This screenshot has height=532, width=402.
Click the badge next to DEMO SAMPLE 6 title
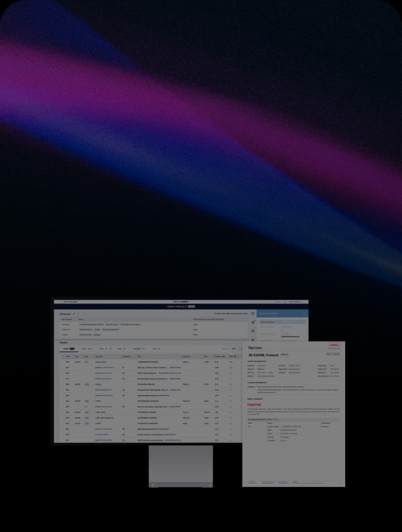coord(191,306)
